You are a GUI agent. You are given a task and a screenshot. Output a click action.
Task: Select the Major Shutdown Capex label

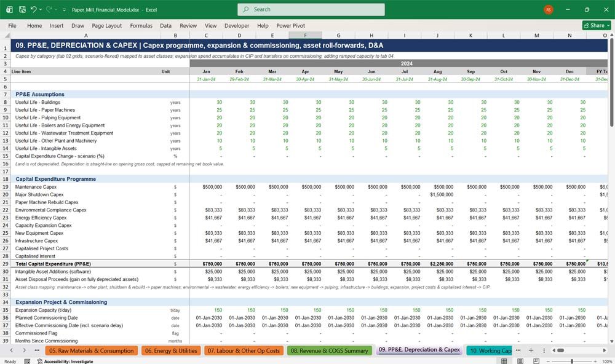pos(39,194)
